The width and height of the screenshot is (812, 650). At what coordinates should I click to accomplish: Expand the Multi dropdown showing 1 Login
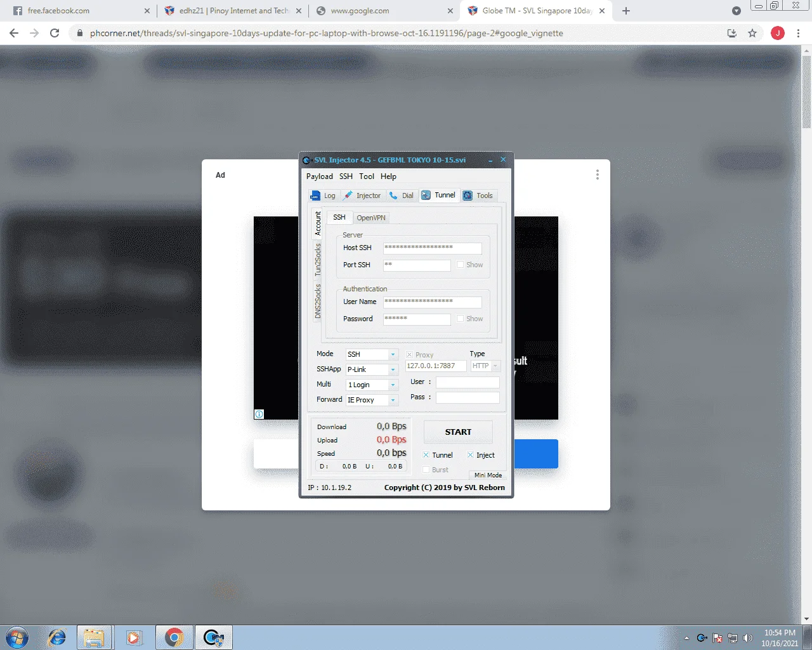click(393, 385)
